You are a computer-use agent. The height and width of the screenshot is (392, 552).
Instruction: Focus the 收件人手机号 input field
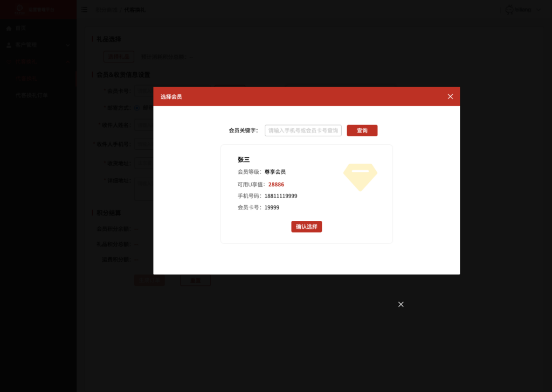[x=143, y=144]
